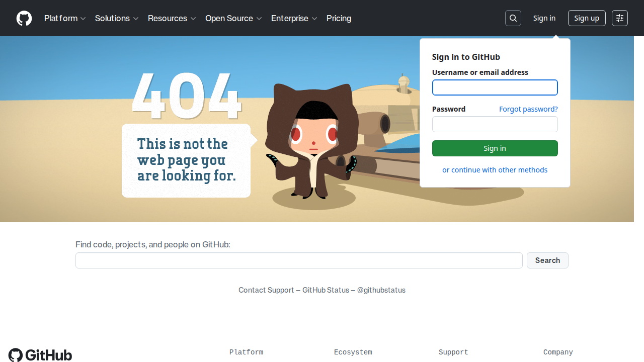This screenshot has width=644, height=362.
Task: Open the Contact Support link
Action: (266, 290)
